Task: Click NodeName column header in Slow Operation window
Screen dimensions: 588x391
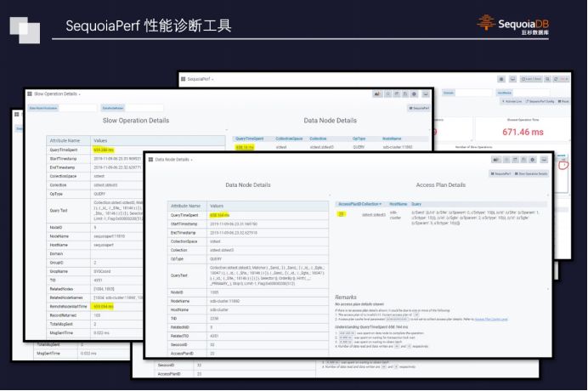Action: coord(392,139)
